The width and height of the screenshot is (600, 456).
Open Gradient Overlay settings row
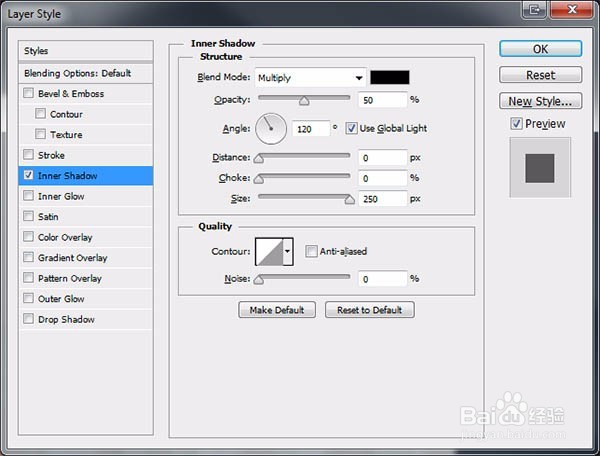click(86, 257)
